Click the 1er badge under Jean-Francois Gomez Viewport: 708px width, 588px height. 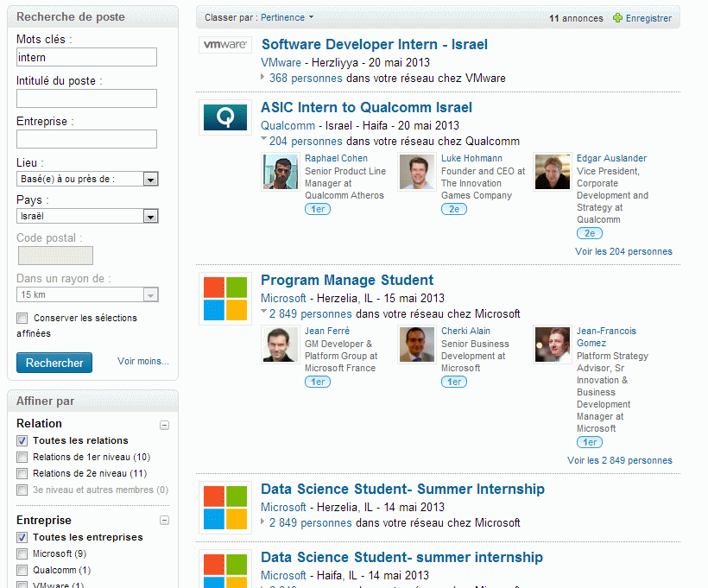[x=589, y=443]
